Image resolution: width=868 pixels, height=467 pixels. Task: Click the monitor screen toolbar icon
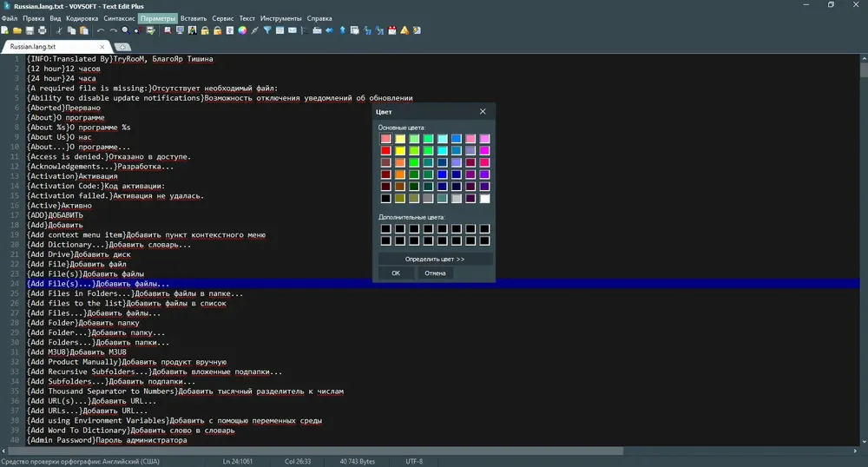coord(180,30)
